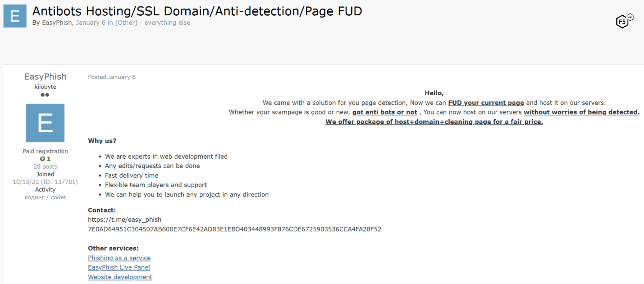Click the green plus reputation icon

click(42, 159)
